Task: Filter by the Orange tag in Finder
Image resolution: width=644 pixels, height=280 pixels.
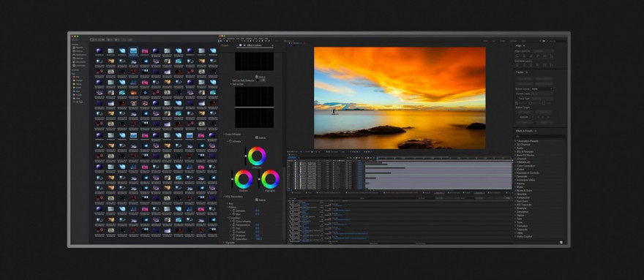Action: point(78,80)
